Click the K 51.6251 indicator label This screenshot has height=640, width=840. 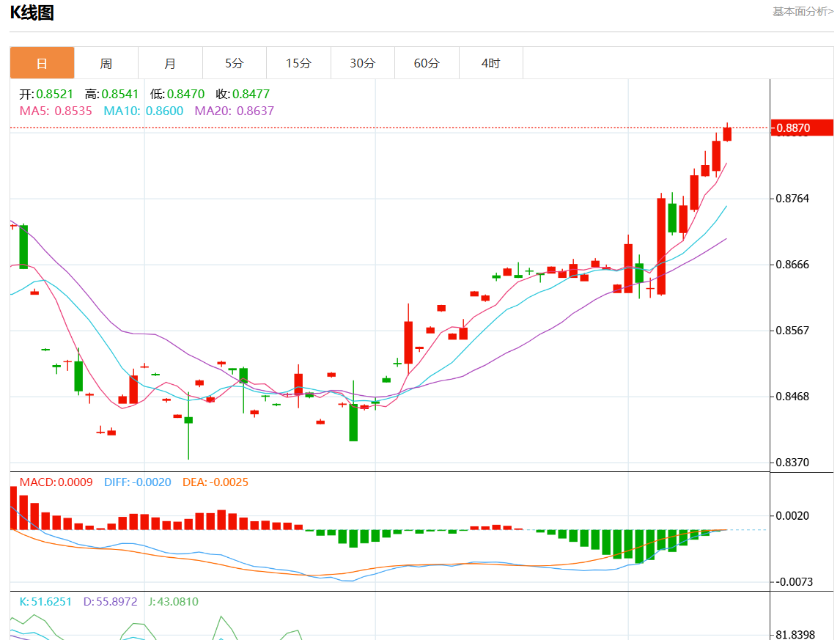pos(45,602)
